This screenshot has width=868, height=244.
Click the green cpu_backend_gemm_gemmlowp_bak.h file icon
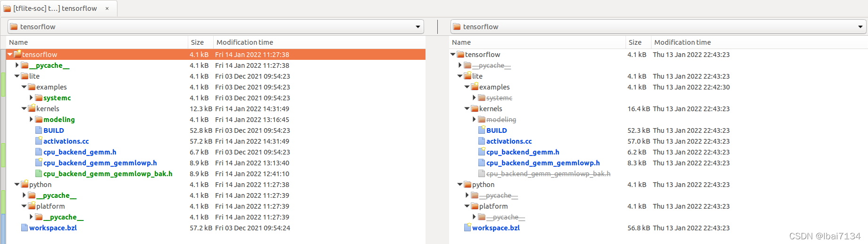tap(39, 173)
